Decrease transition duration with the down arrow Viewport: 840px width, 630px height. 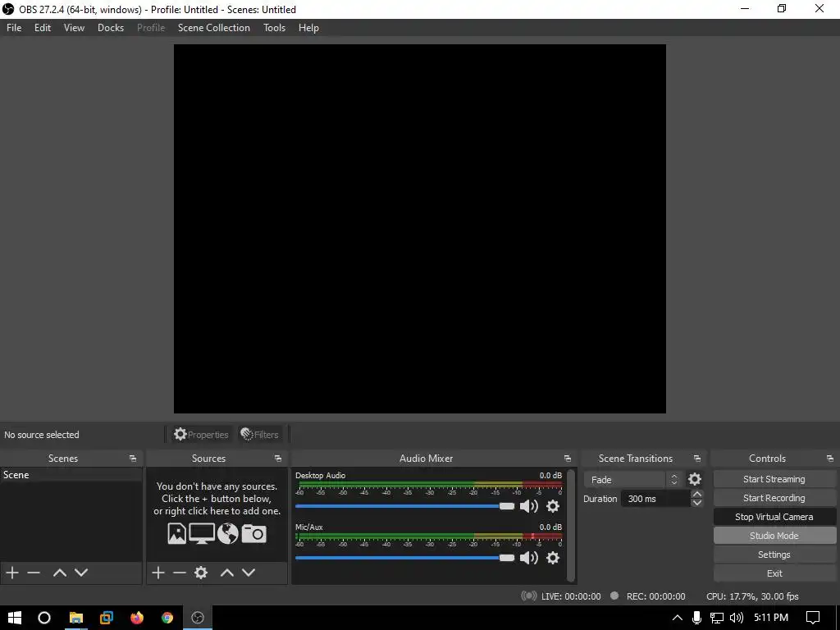[x=697, y=503]
